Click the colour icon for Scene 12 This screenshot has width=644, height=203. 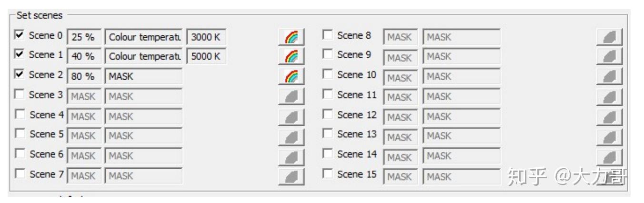coord(609,117)
